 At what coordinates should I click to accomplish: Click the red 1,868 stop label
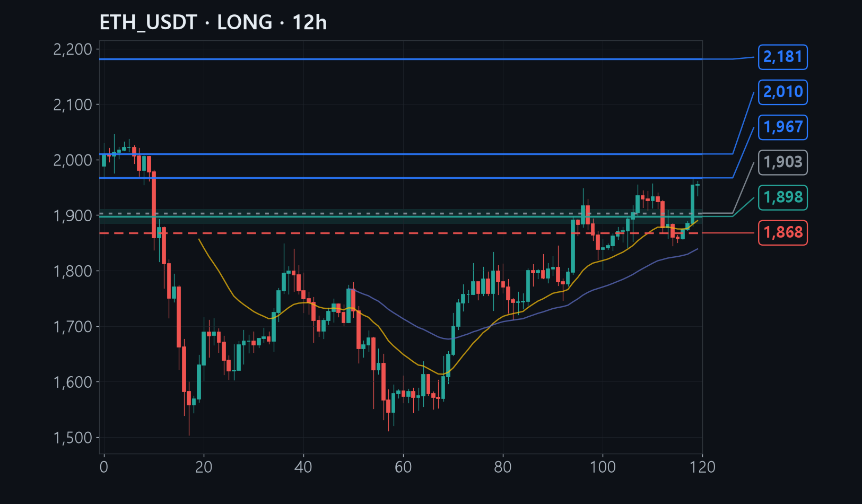(x=782, y=232)
